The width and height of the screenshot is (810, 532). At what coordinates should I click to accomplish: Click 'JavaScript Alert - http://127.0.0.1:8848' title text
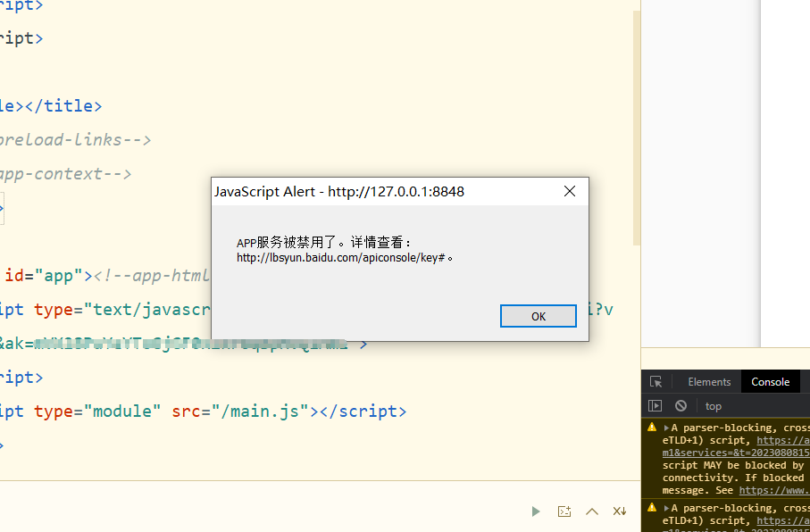[x=339, y=192]
